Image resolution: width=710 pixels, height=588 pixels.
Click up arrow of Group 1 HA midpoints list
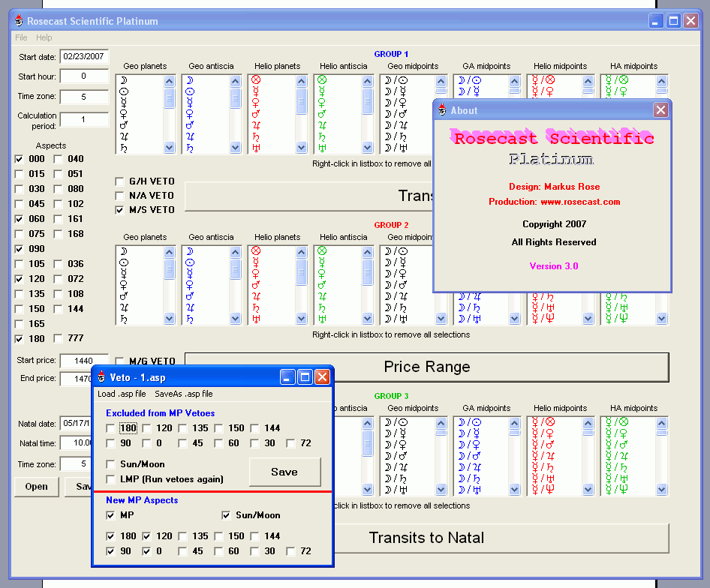coord(661,82)
